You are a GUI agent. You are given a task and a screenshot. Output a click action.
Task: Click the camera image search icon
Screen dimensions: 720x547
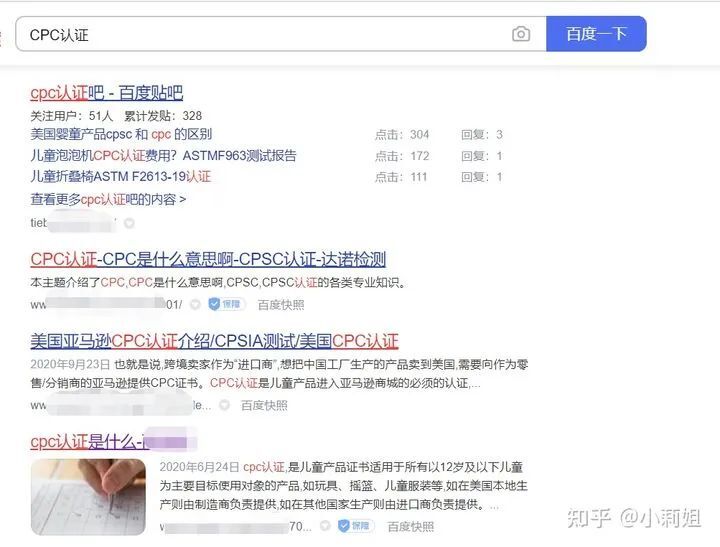tap(521, 34)
